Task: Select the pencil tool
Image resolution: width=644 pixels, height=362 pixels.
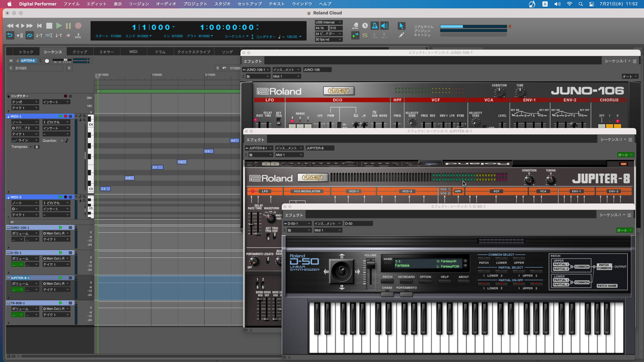Action: coord(401,35)
